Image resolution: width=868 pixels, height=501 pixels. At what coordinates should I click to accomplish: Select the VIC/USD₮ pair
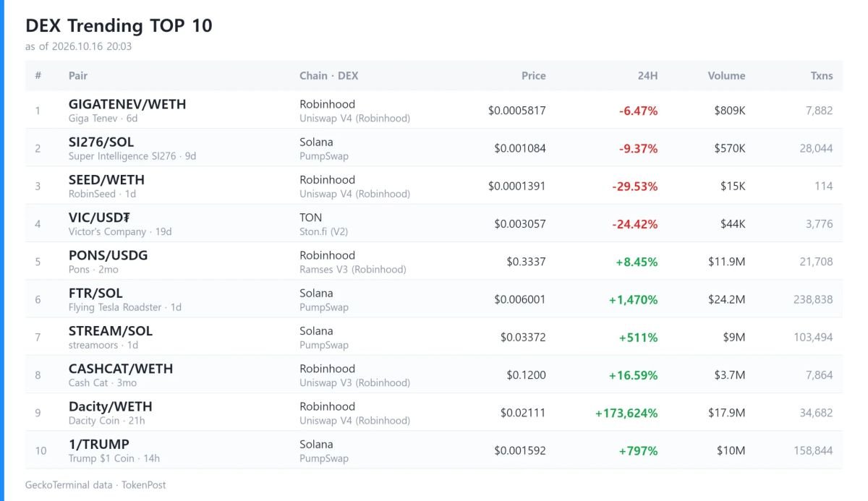point(99,217)
